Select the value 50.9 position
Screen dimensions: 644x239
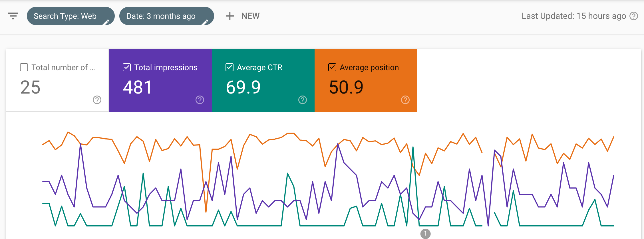tap(346, 87)
